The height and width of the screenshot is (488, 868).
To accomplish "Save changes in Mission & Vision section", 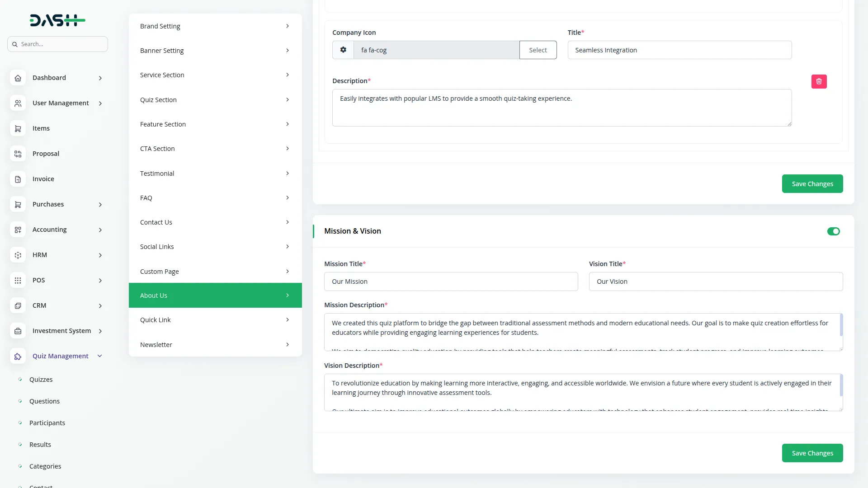I will [812, 453].
